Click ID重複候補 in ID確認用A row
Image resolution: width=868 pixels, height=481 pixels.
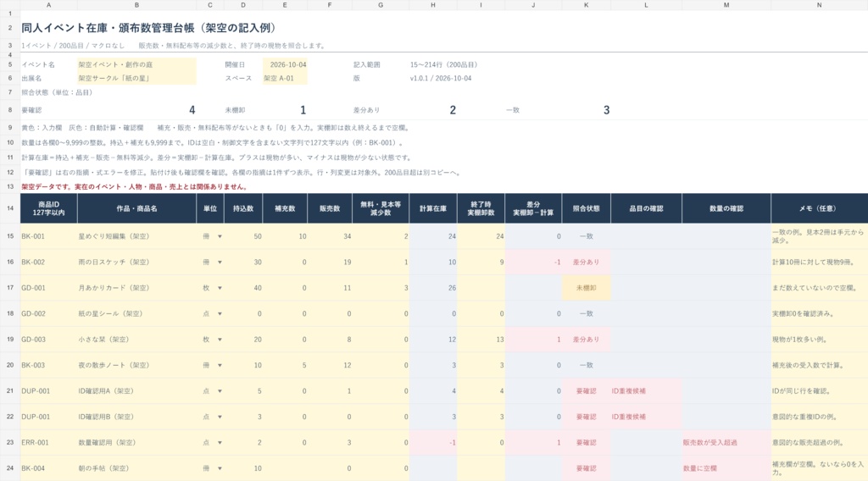tap(646, 391)
